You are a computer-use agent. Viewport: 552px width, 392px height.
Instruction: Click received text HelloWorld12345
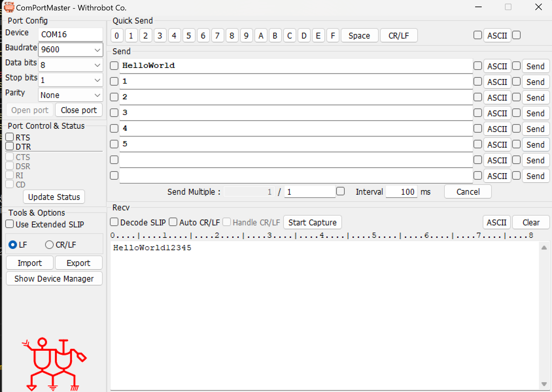point(152,248)
